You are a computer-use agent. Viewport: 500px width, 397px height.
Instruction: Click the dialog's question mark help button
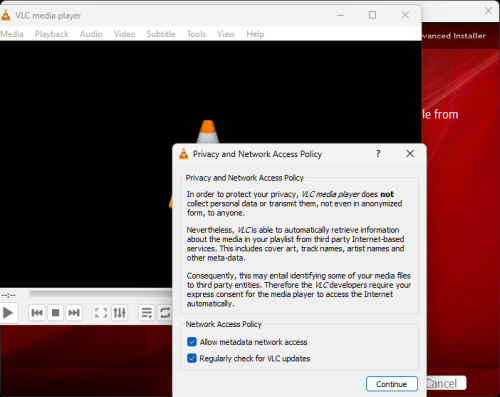click(378, 154)
